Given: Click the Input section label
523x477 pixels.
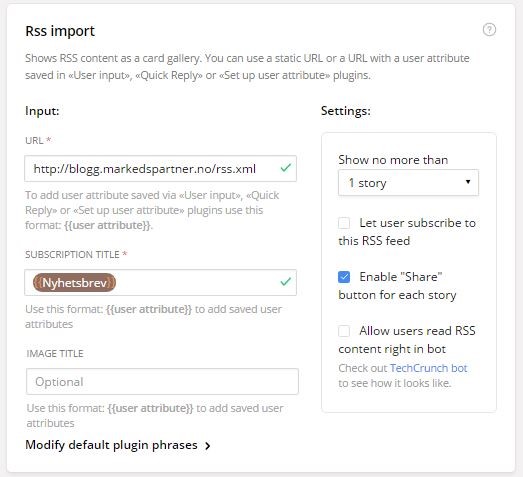Looking at the screenshot, I should (42, 111).
